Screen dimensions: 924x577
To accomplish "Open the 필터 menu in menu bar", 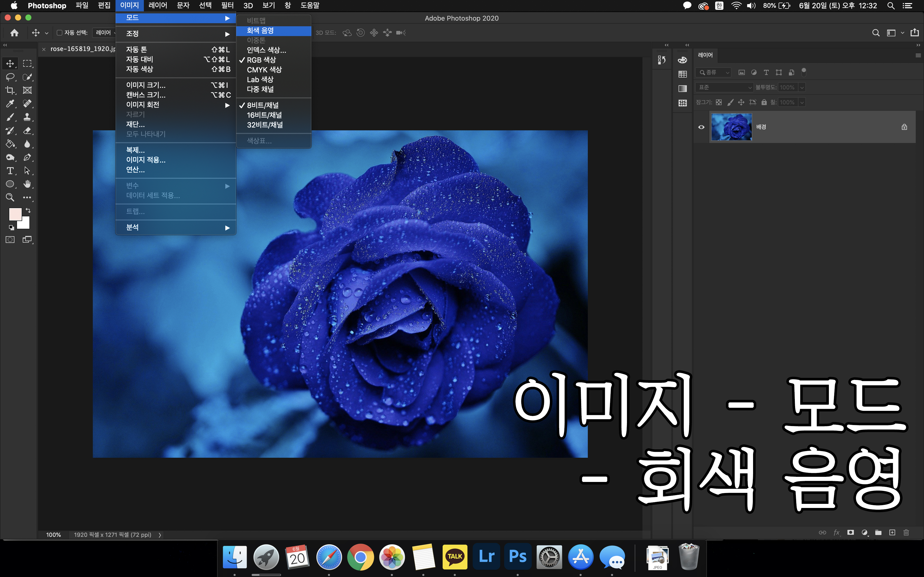I will (x=228, y=5).
